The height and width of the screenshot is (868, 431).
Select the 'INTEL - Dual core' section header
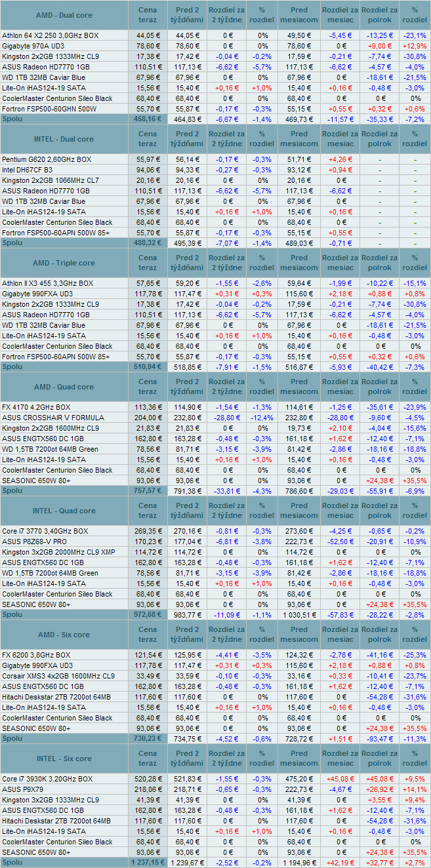[x=64, y=139]
